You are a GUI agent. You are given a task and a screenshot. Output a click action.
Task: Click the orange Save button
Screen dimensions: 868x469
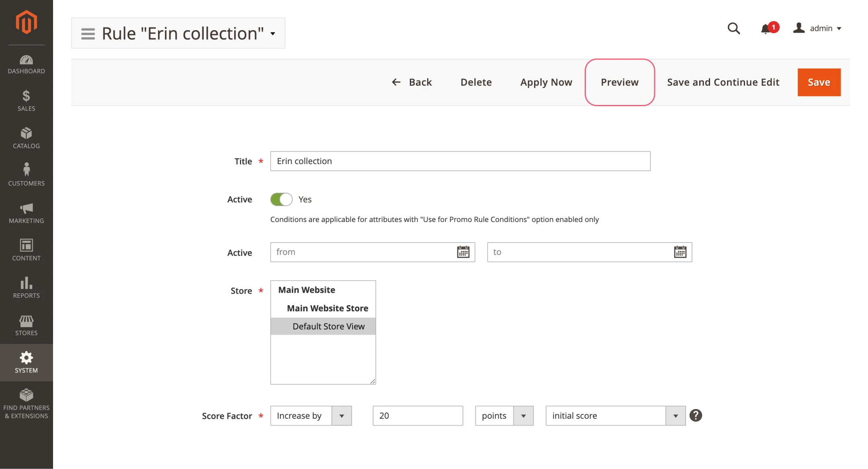(819, 82)
